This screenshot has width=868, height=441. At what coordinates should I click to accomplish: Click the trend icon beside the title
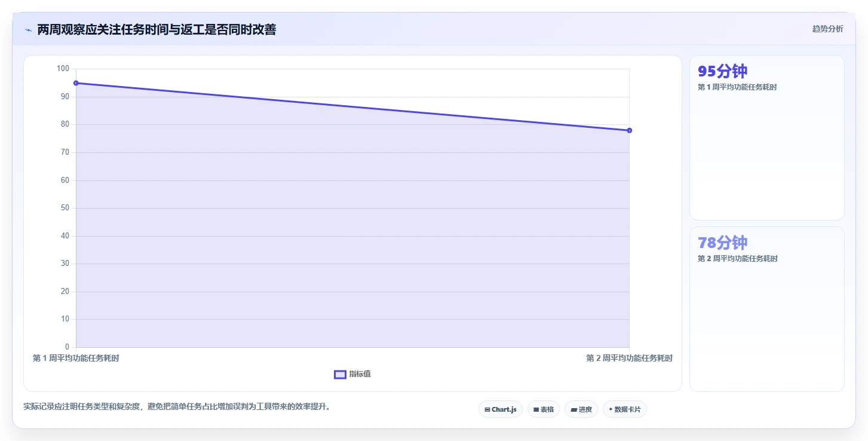click(28, 30)
